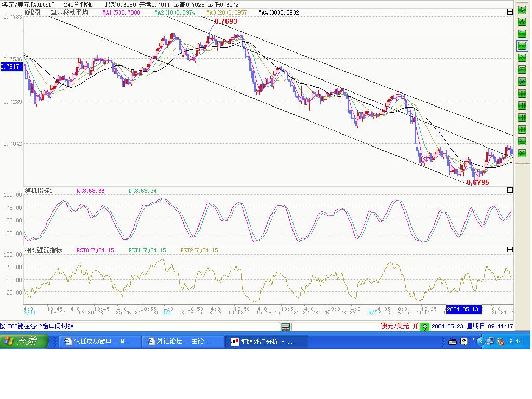532x399 pixels.
Task: Click the 澳元/美元[AUDUSD] chart title
Action: pos(28,5)
